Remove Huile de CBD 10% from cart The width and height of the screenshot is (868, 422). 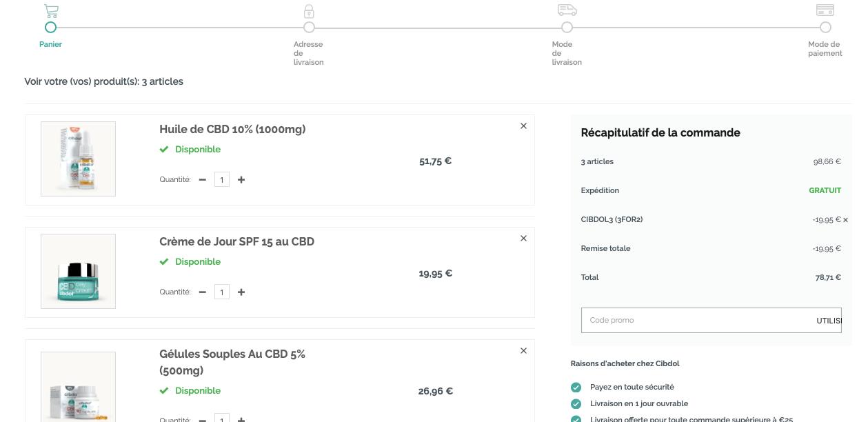point(523,125)
